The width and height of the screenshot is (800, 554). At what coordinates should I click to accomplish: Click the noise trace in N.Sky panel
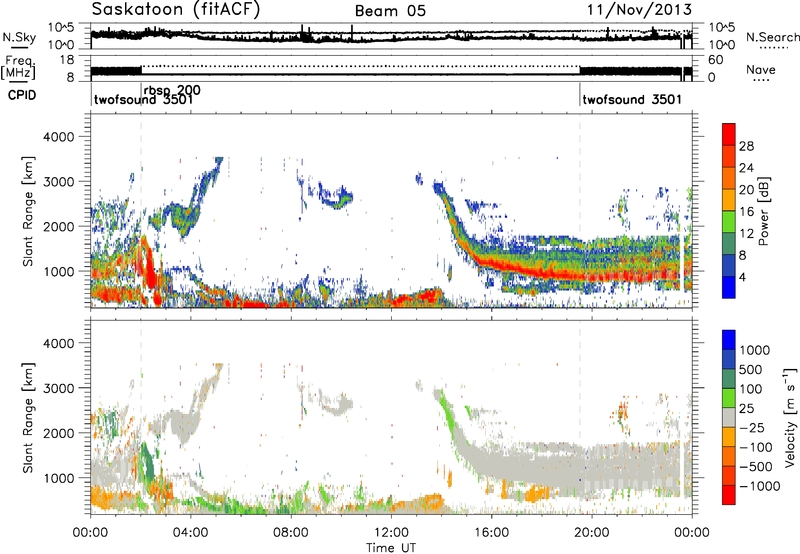pos(391,36)
